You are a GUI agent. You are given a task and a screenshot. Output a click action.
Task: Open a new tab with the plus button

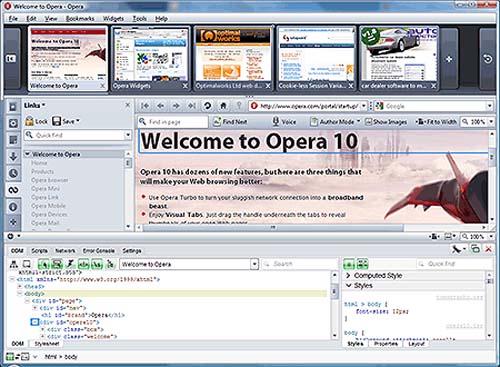[449, 59]
